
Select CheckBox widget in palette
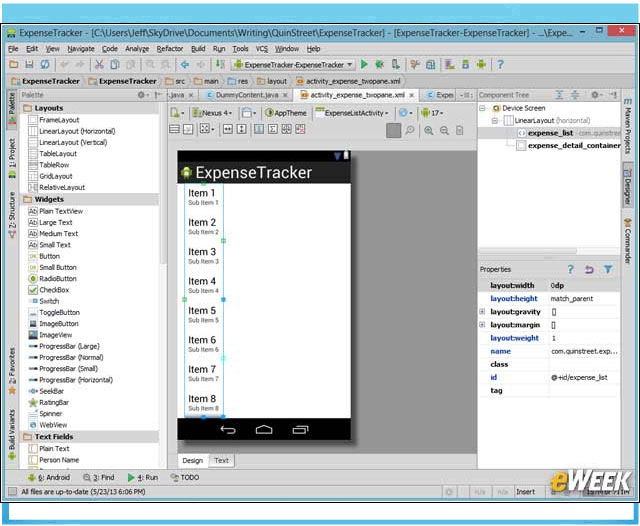pos(49,290)
